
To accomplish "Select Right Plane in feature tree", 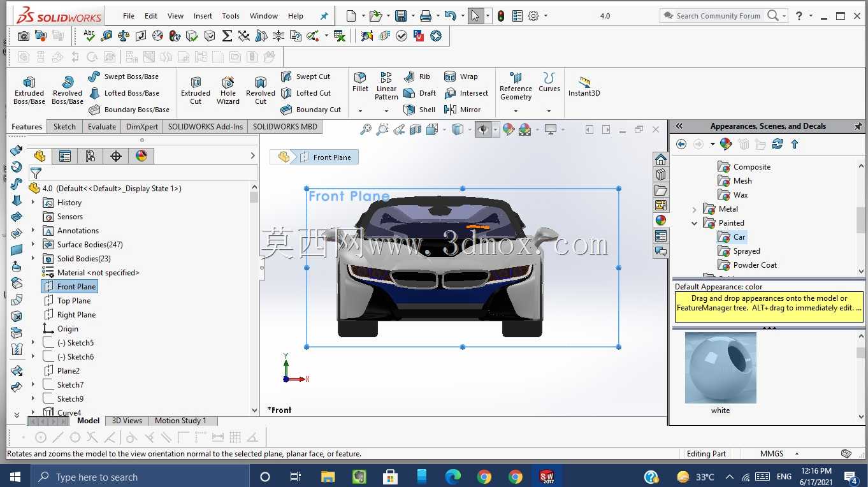I will [x=69, y=315].
